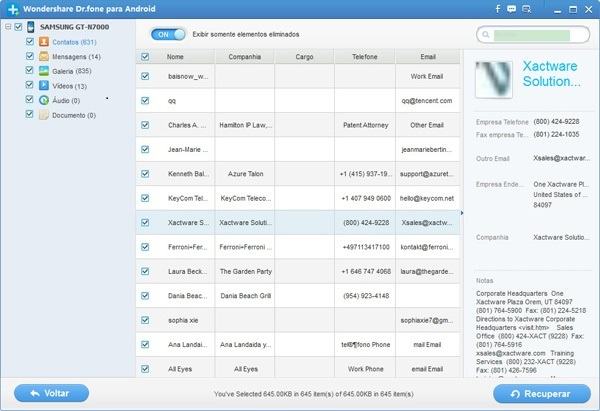The width and height of the screenshot is (600, 411).
Task: Click the search magnifier icon
Action: point(486,35)
